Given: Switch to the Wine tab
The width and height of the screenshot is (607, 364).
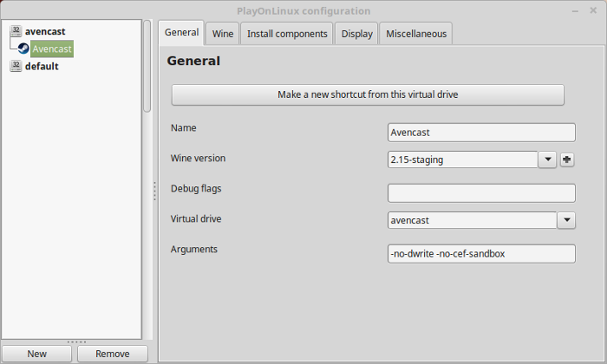Looking at the screenshot, I should (x=223, y=34).
